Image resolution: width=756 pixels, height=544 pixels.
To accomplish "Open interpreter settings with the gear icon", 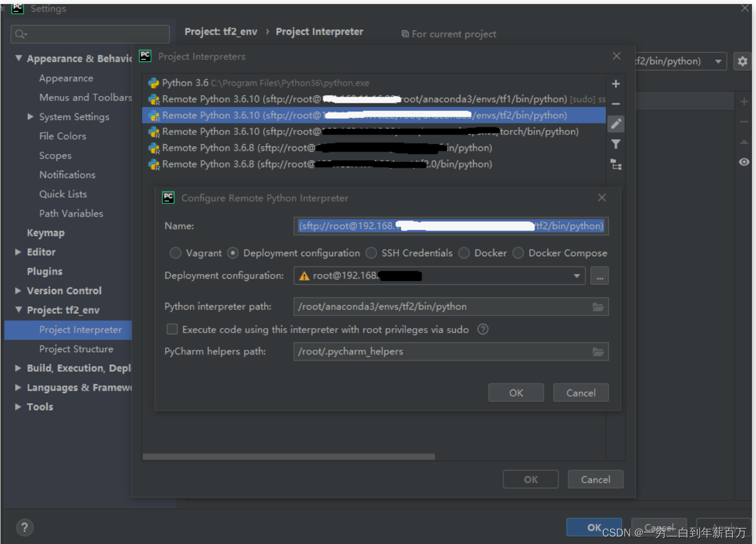I will [x=742, y=61].
